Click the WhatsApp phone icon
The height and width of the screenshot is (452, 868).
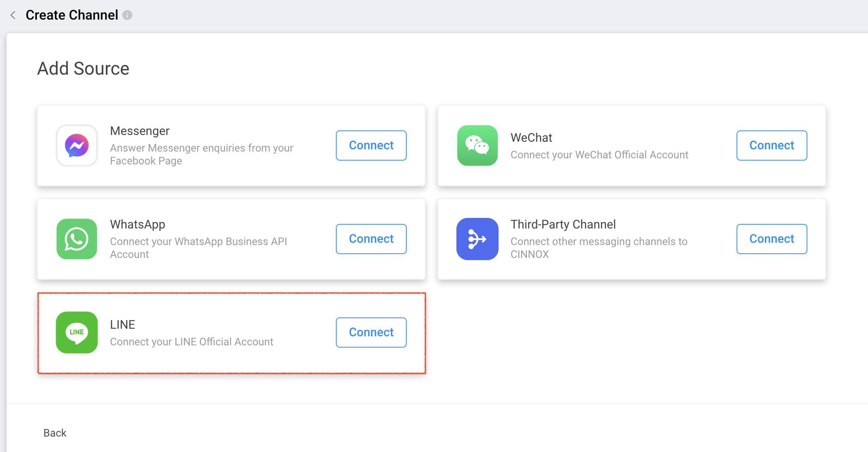[x=77, y=239]
